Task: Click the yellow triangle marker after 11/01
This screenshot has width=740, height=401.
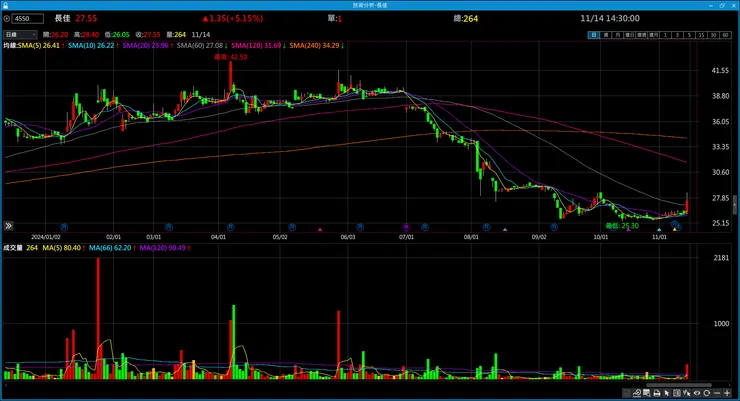Action: pyautogui.click(x=675, y=230)
